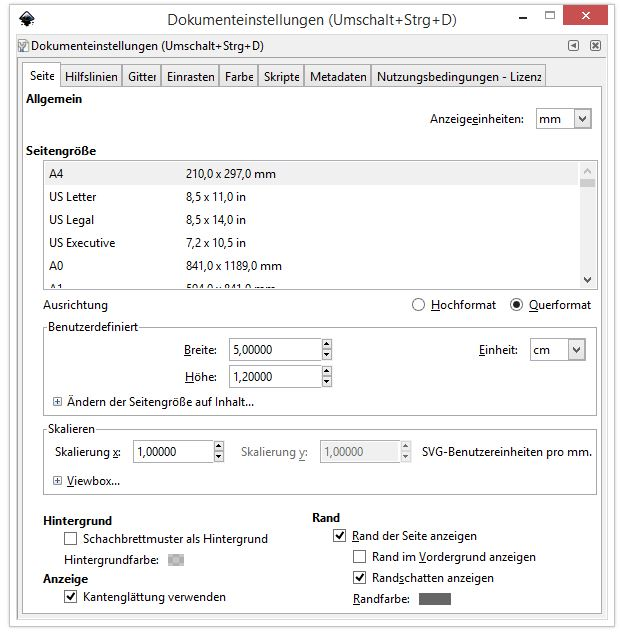Open the Farbe tab
The image size is (620, 635).
click(239, 77)
